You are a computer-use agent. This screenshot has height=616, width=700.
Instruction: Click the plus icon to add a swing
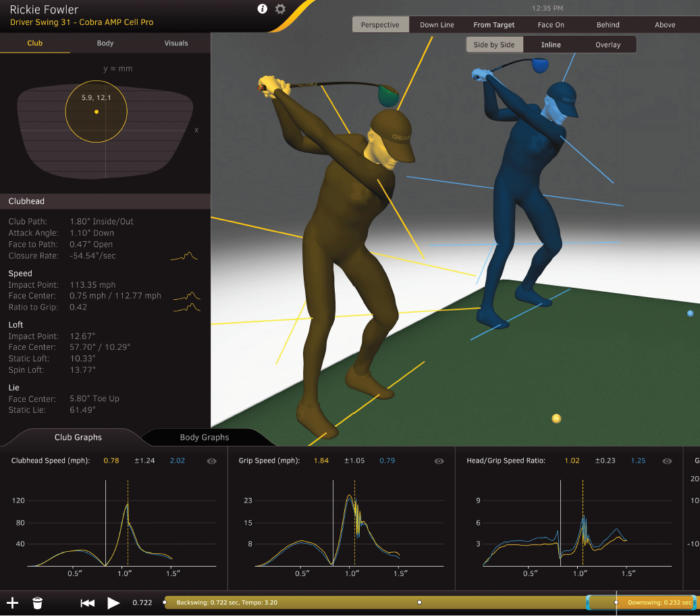[12, 602]
